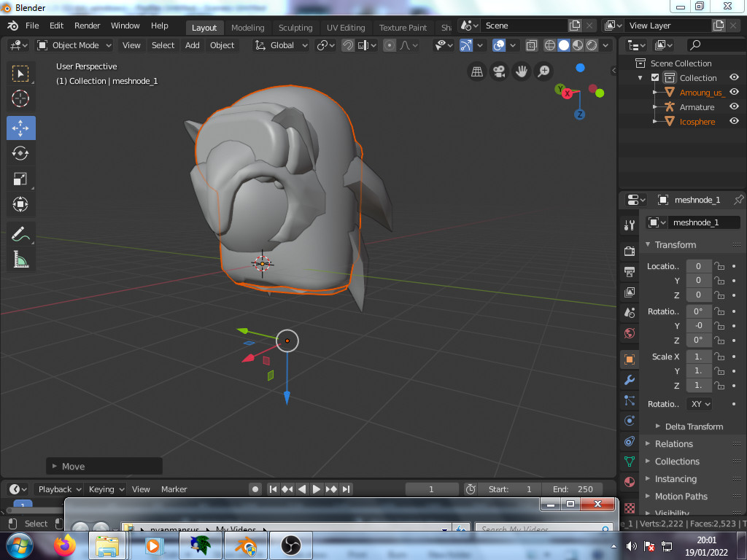
Task: Select the Annotate tool
Action: [20, 234]
